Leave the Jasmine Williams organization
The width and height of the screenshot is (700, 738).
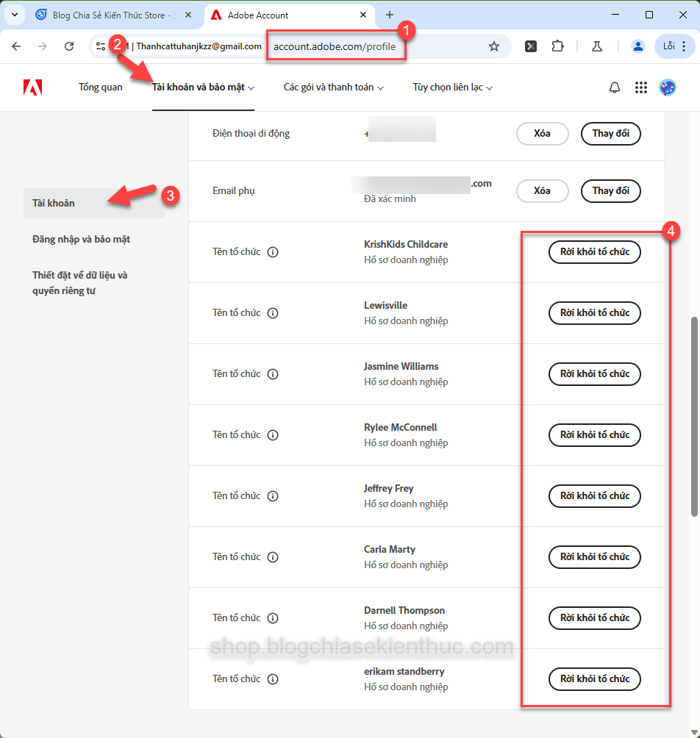(x=595, y=374)
